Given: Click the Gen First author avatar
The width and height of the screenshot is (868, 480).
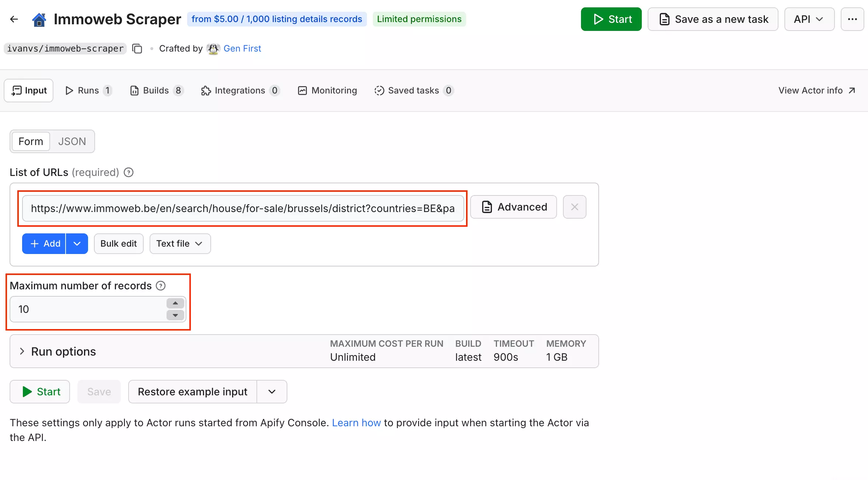Looking at the screenshot, I should pos(213,49).
